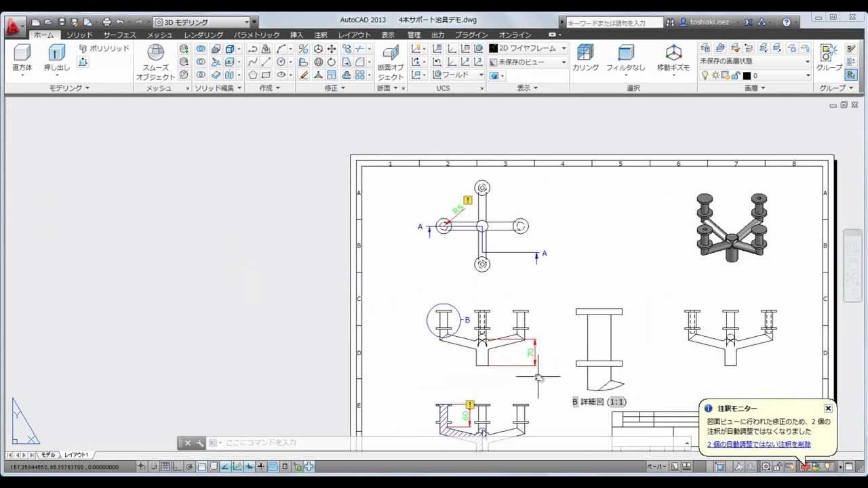
Task: Click the Move tool in 修正 panel
Action: pos(332,49)
